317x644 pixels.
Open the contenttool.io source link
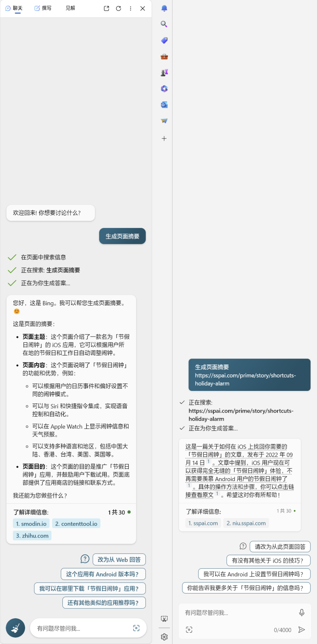[76, 523]
